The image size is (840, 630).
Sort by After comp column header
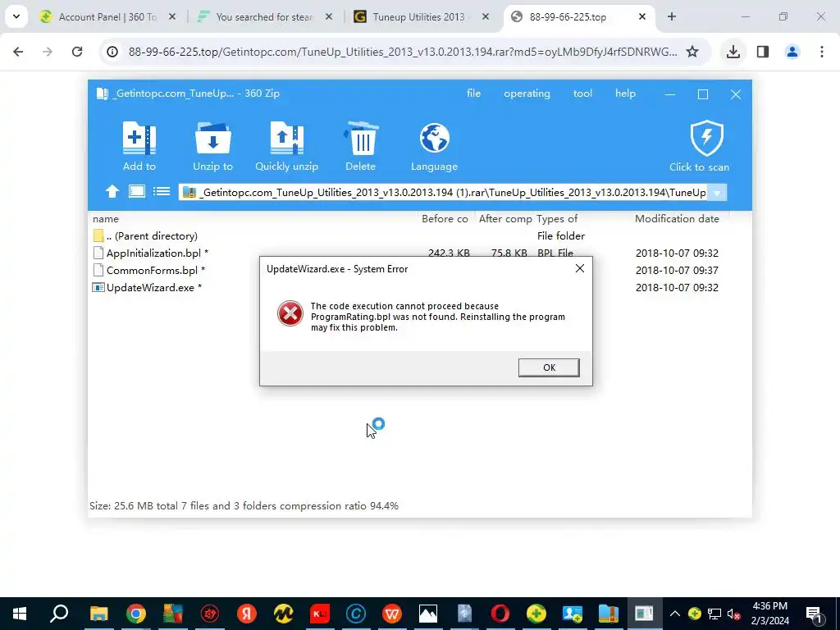[x=505, y=218]
